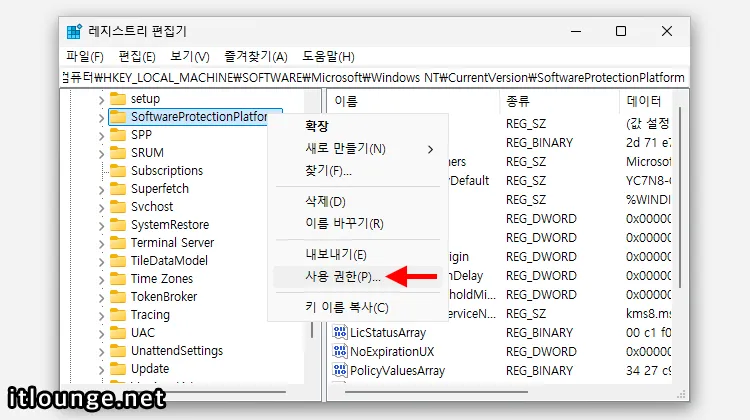This screenshot has height=420, width=750.
Task: Click the YC7N8 data cell
Action: tap(649, 180)
